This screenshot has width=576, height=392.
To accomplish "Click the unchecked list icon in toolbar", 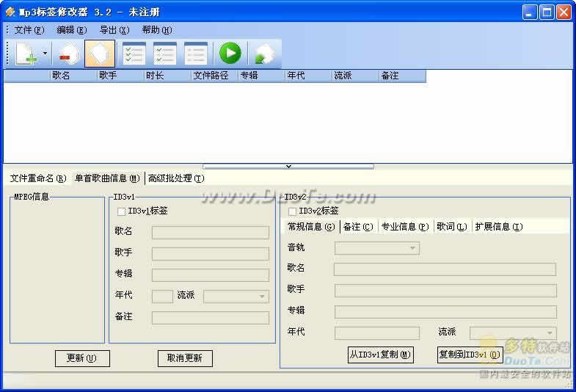I will [195, 54].
